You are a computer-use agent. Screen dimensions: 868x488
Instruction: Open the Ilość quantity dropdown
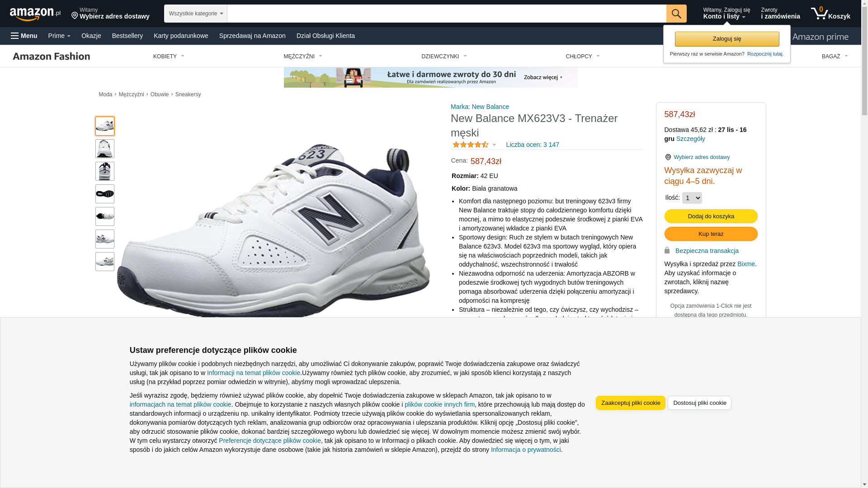692,198
